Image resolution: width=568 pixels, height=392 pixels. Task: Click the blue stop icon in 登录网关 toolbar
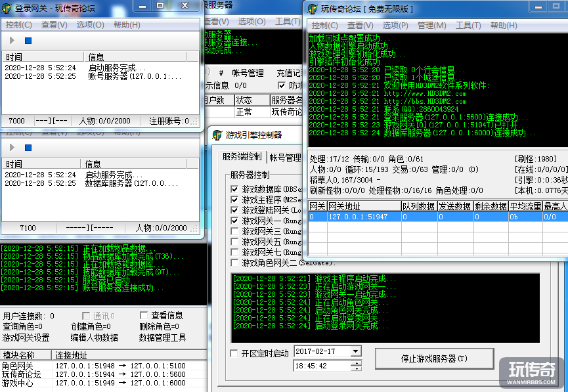coord(28,41)
